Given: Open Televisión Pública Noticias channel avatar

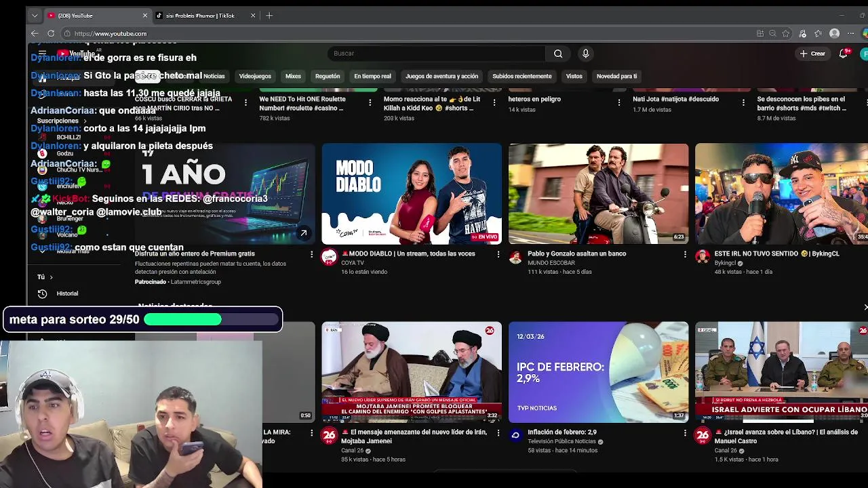Looking at the screenshot, I should 515,435.
